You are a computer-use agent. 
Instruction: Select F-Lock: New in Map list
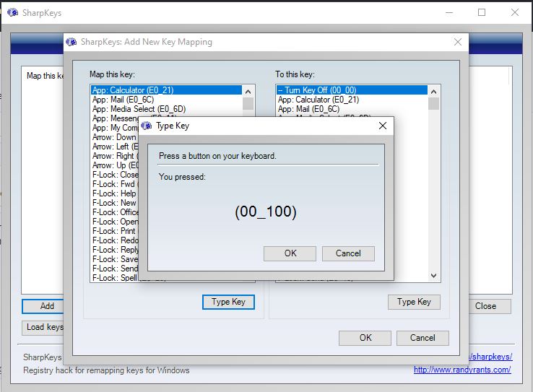114,203
